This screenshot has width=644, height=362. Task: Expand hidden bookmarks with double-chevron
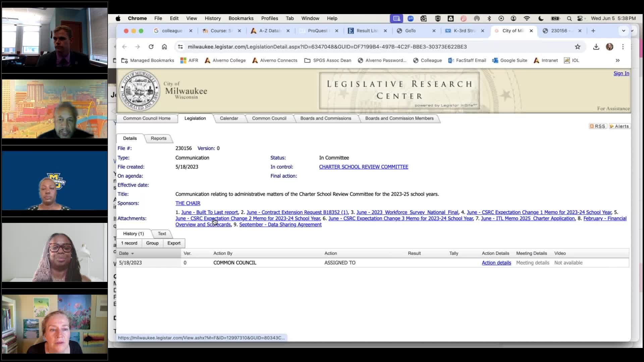(x=618, y=61)
